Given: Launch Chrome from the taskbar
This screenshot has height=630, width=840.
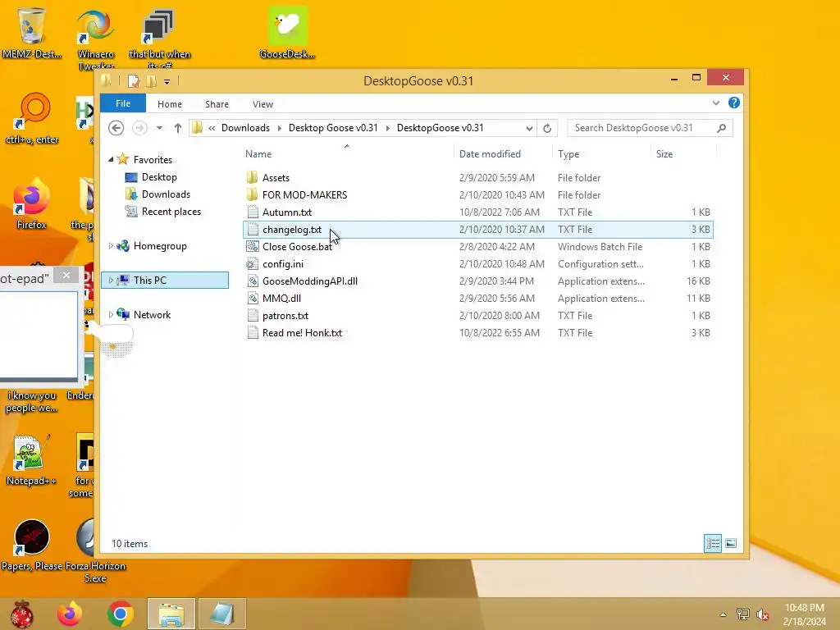Looking at the screenshot, I should 120,614.
